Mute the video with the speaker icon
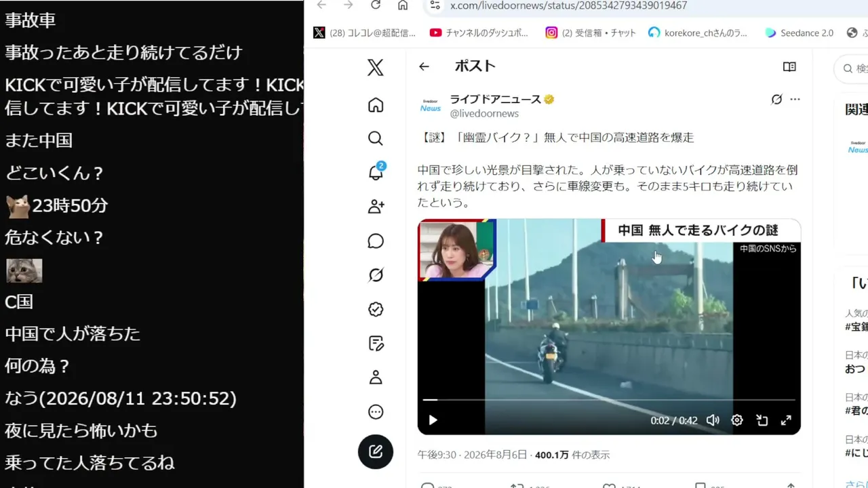868x488 pixels. tap(713, 420)
